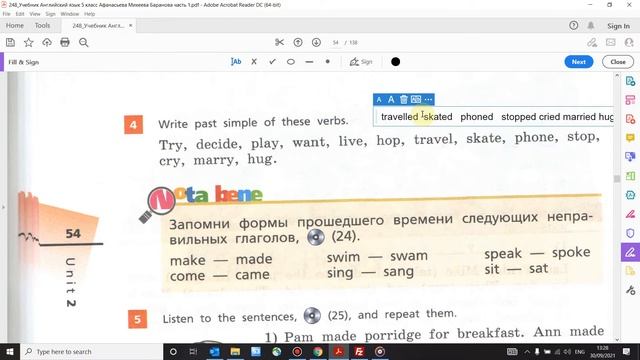Switch to the Tools tab
The image size is (640, 360).
(42, 25)
